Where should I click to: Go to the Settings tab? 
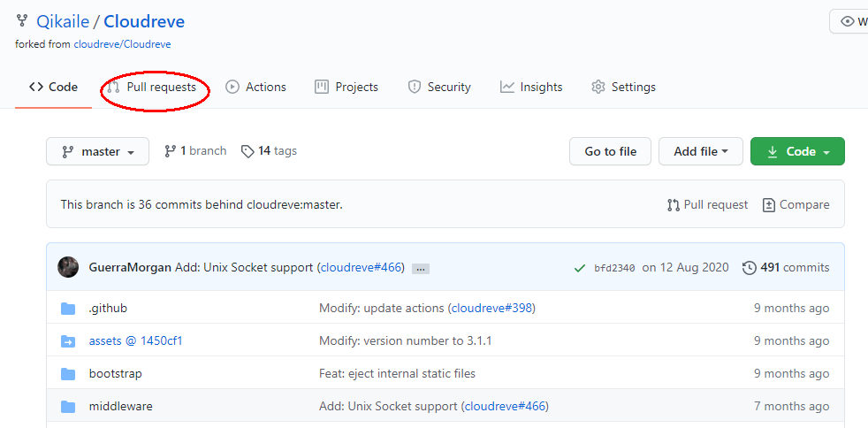pos(623,87)
